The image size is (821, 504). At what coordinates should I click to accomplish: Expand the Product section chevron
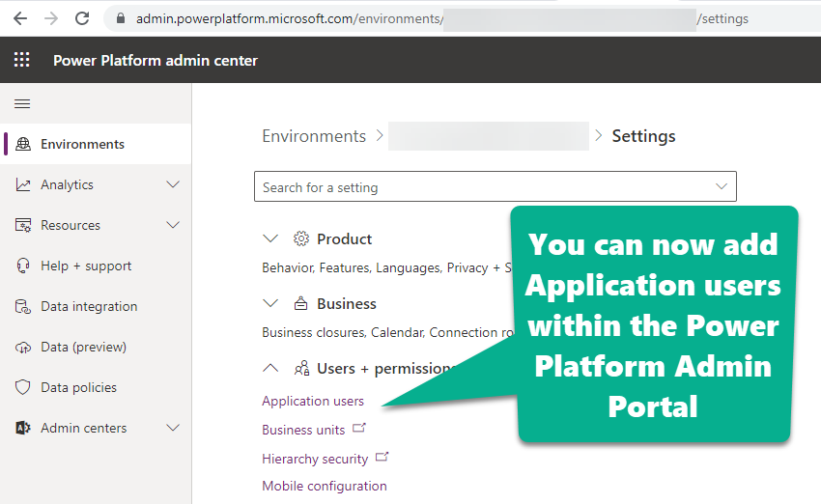270,238
